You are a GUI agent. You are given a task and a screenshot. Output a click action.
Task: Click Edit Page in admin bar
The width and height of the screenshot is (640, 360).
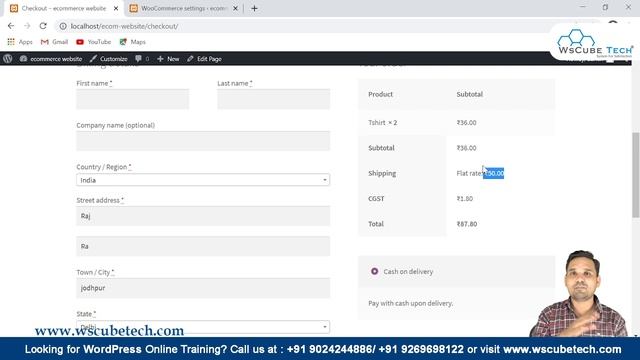[x=204, y=59]
